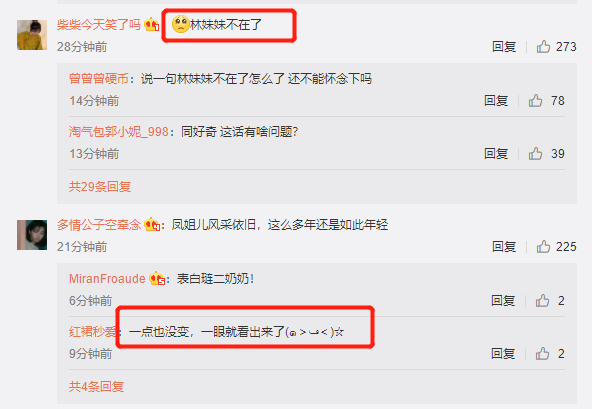Click crown badge next to 多情公子空牵念

(x=152, y=224)
